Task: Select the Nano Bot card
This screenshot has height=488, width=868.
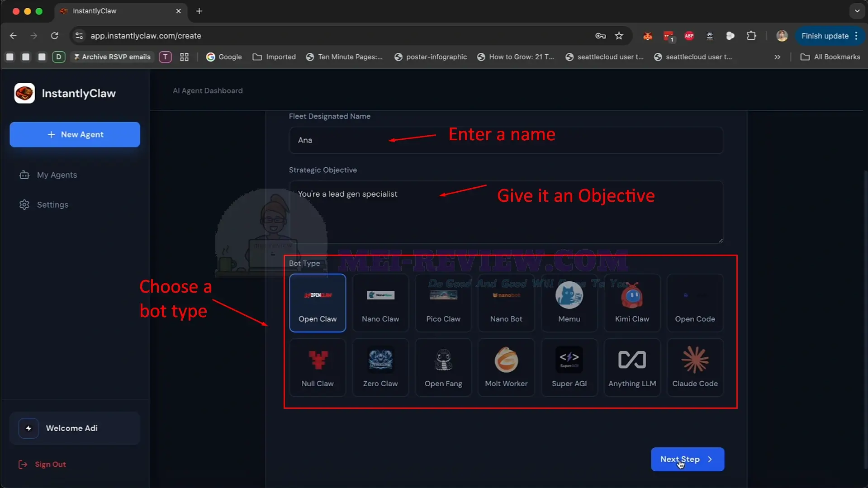Action: point(506,303)
